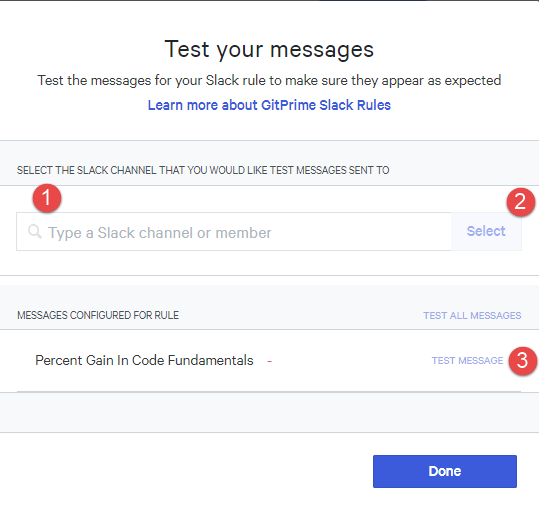
Task: Click the Slack rule description subtitle text
Action: pyautogui.click(x=269, y=80)
